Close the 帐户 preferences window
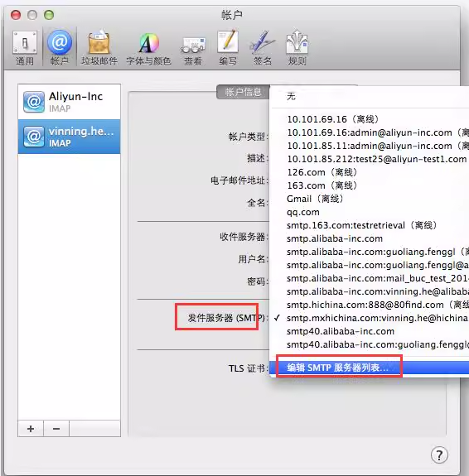Screen dimensions: 469x476 16,15
